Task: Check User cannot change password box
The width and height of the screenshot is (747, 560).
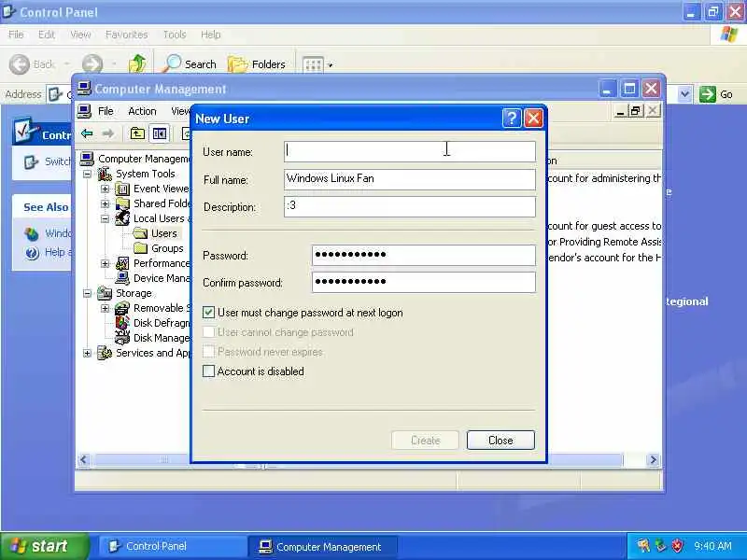Action: (x=208, y=332)
